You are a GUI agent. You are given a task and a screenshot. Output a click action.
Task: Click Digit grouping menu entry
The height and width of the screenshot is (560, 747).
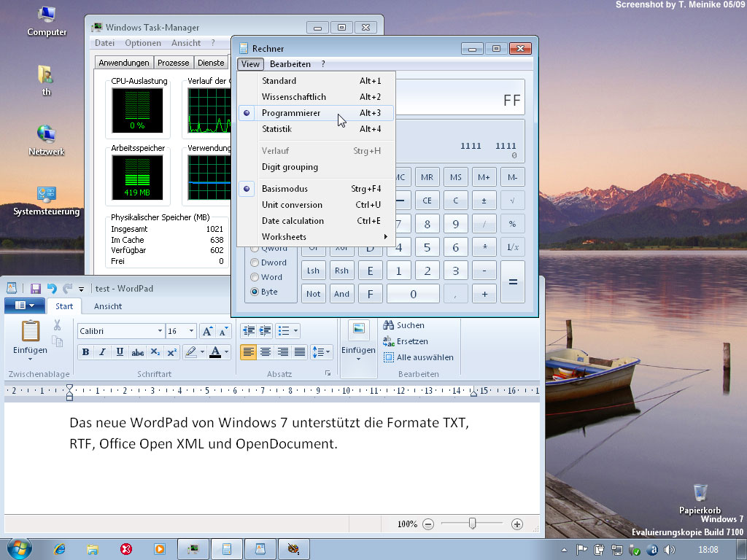317,167
